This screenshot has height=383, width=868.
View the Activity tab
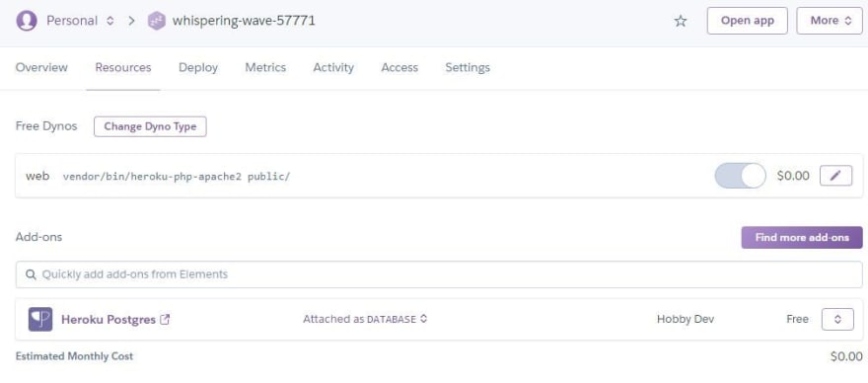pyautogui.click(x=333, y=68)
